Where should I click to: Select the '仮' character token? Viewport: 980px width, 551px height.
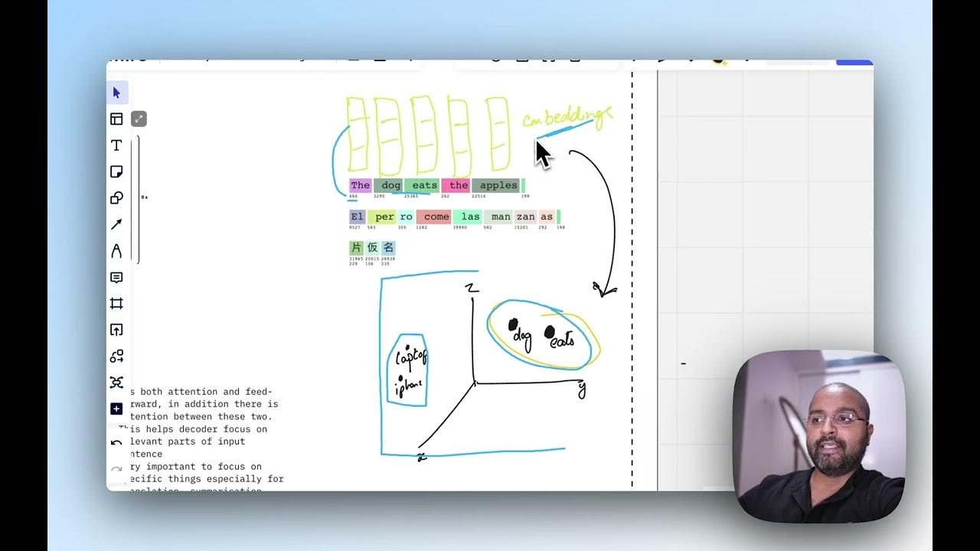tap(372, 247)
